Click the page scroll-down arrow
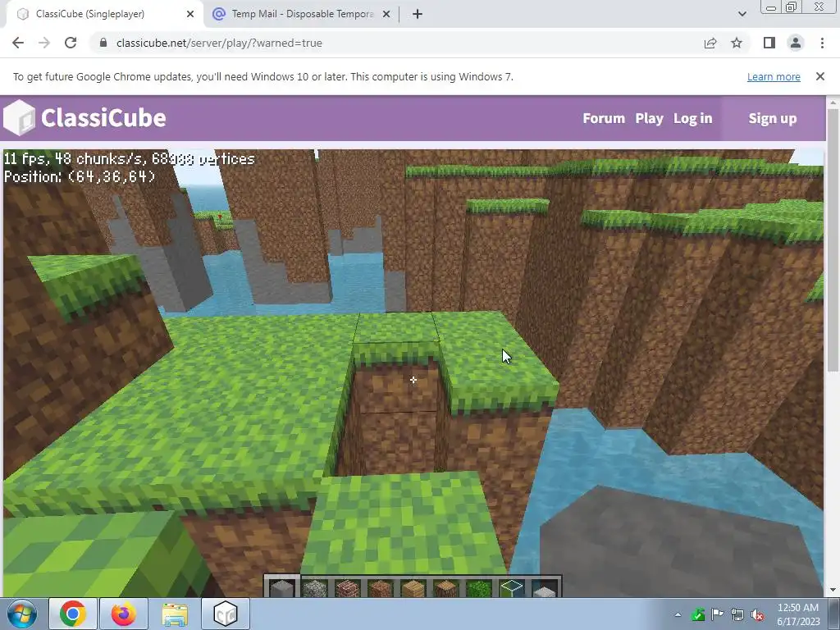The image size is (840, 630). click(833, 590)
